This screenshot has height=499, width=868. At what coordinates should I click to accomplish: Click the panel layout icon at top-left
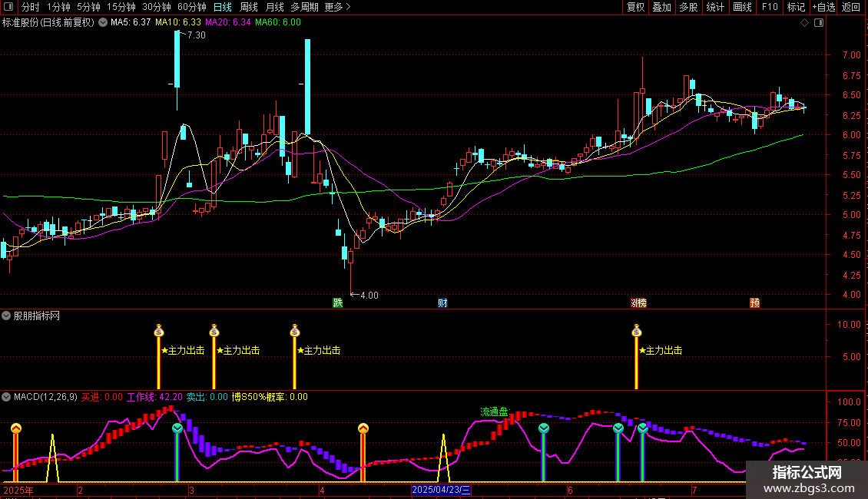(x=8, y=7)
